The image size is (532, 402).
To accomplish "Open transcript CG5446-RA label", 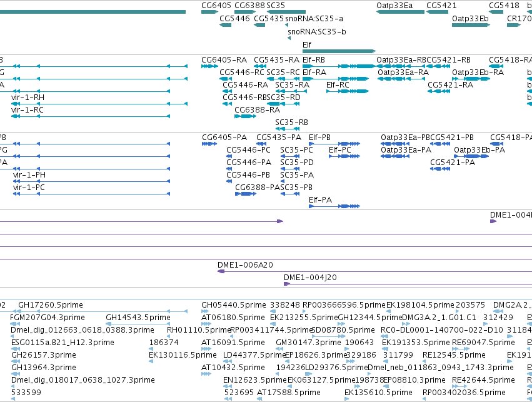I will point(245,85).
